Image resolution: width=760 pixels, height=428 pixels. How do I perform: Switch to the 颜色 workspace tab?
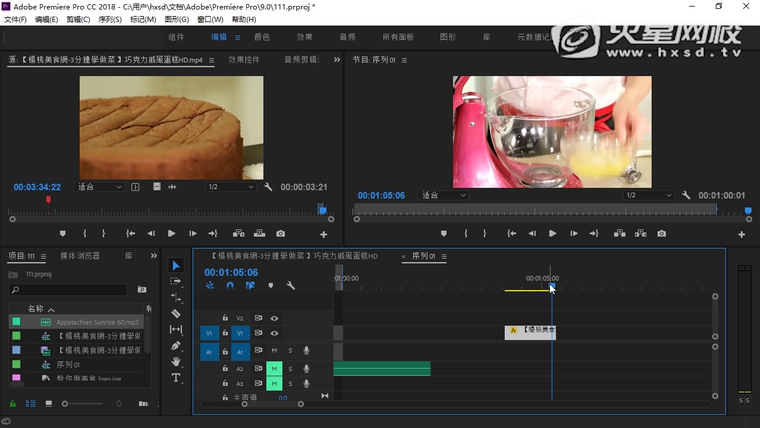(262, 37)
